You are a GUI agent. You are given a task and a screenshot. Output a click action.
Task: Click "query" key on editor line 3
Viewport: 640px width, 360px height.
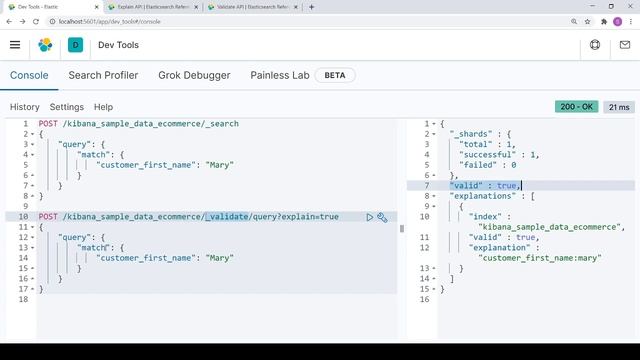(x=76, y=144)
